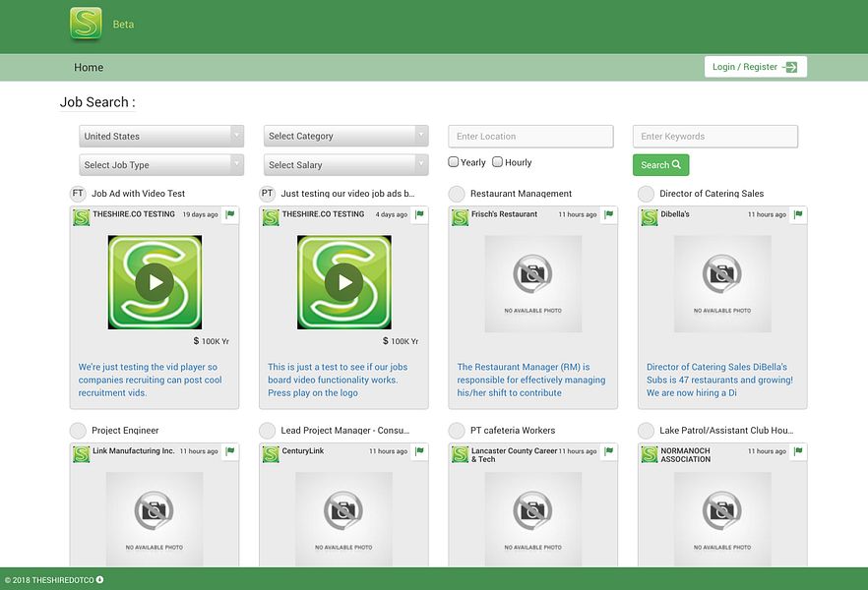Flag the Dibella's job listing
Screen dimensions: 868x590
pyautogui.click(x=798, y=214)
